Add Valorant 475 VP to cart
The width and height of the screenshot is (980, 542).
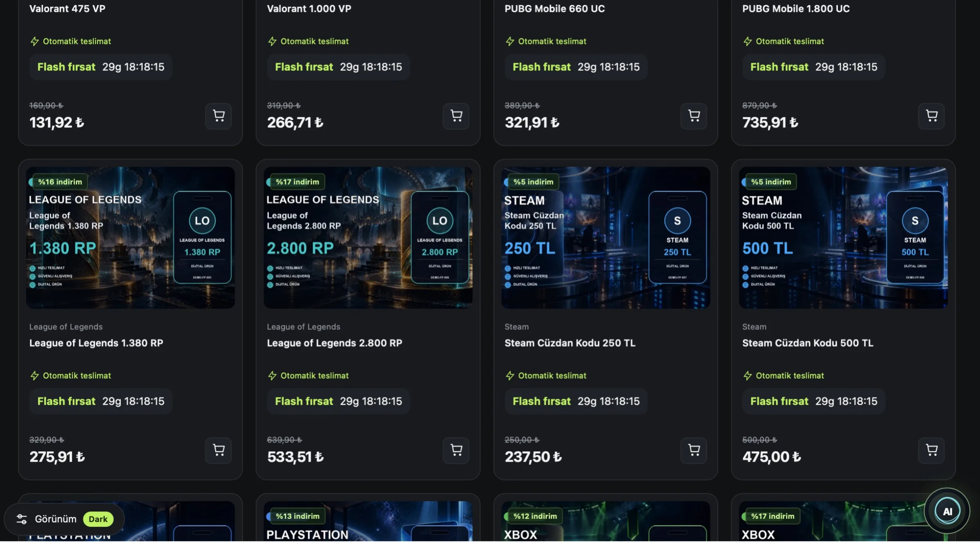coord(219,116)
